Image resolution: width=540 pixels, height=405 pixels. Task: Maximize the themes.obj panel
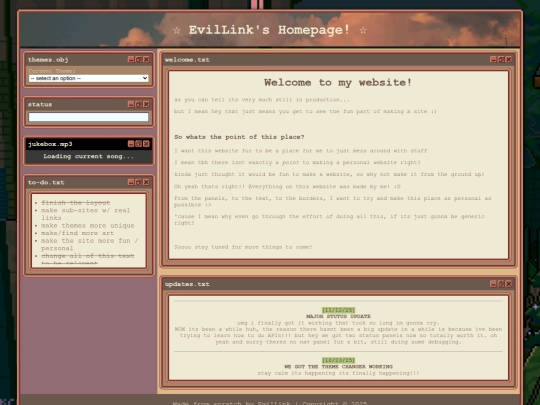pos(138,60)
